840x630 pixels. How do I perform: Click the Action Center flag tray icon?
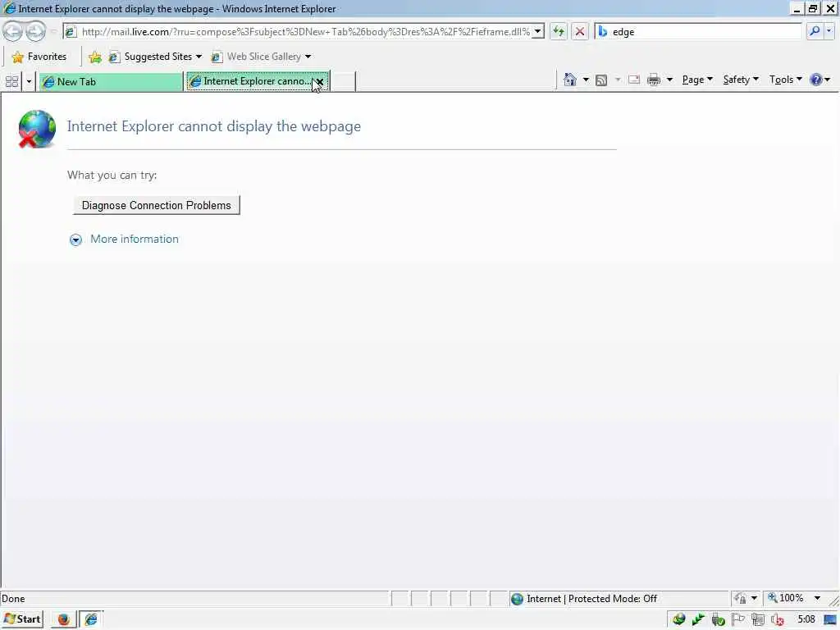click(737, 619)
